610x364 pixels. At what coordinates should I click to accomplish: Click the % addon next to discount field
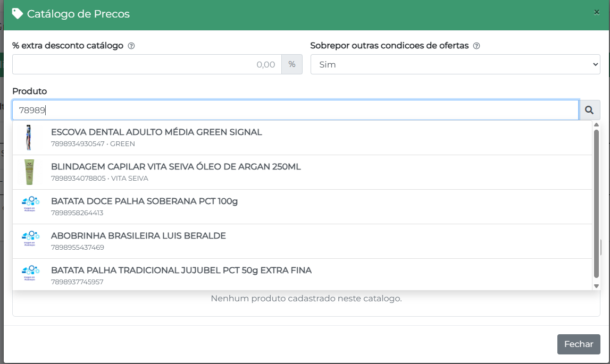pyautogui.click(x=292, y=64)
